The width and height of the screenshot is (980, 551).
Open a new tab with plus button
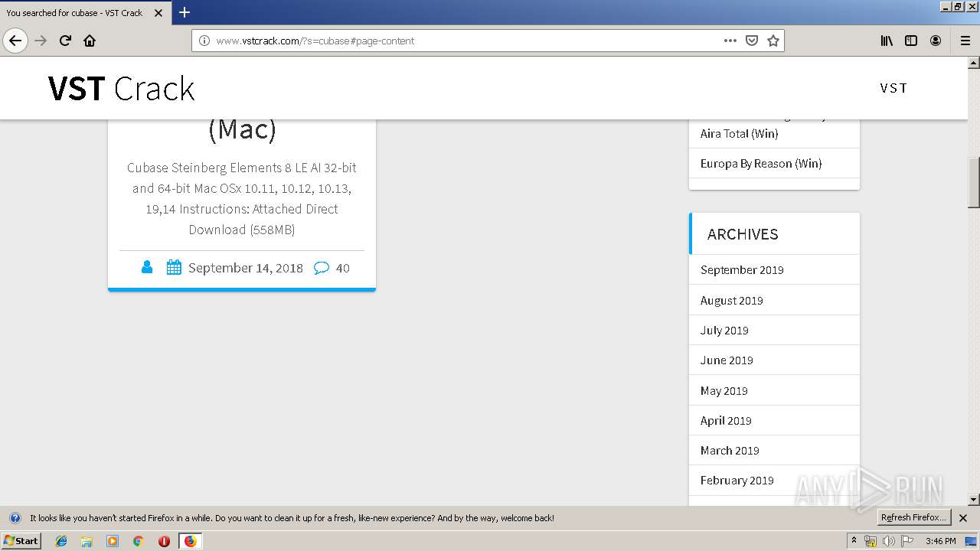(185, 12)
